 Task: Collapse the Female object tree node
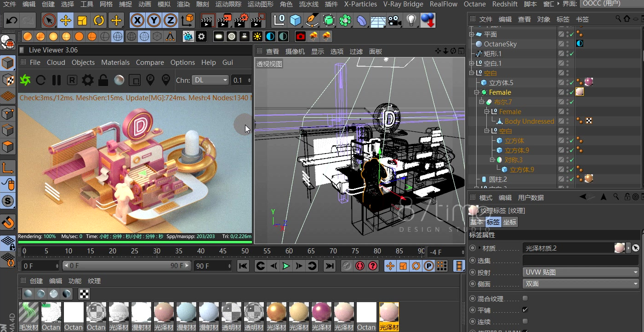coord(477,92)
